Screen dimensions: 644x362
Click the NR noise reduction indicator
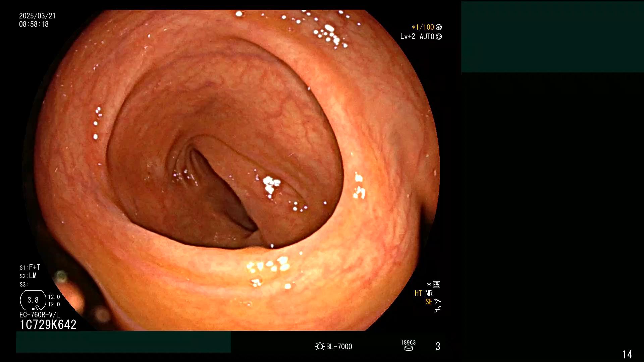click(429, 293)
